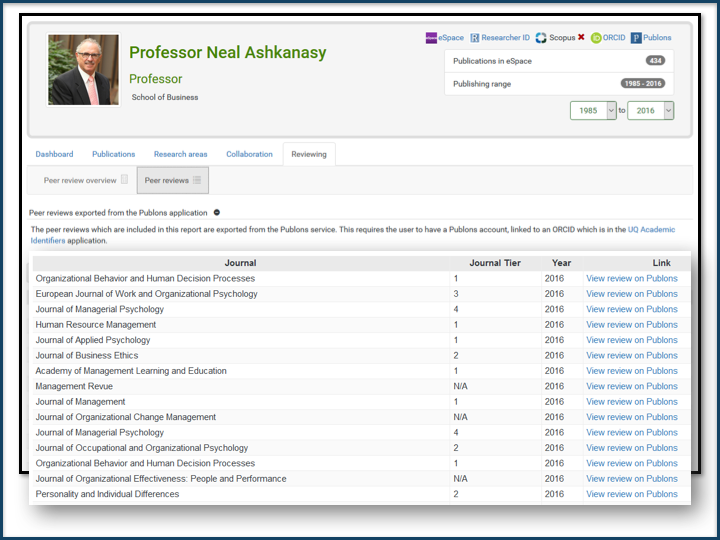
Task: Open the eSpace profile icon
Action: [x=431, y=38]
